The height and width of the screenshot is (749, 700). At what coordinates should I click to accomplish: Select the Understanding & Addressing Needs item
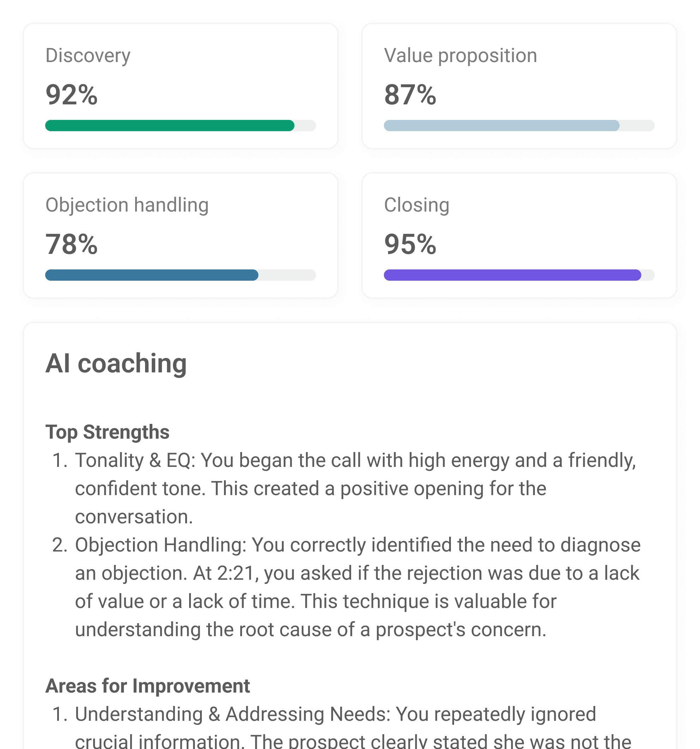[336, 714]
